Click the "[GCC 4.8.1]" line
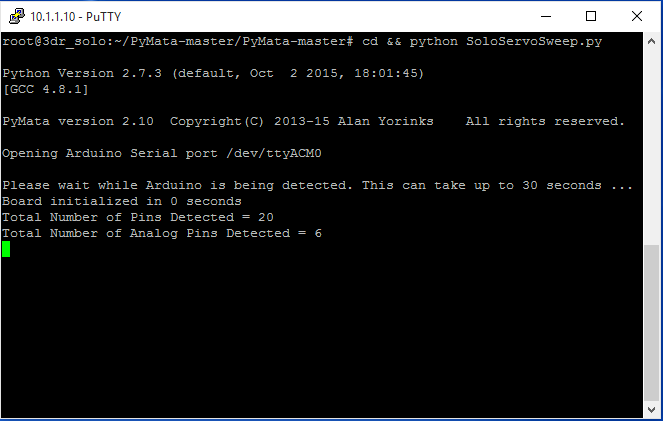Viewport: 663px width, 421px height. (x=44, y=89)
